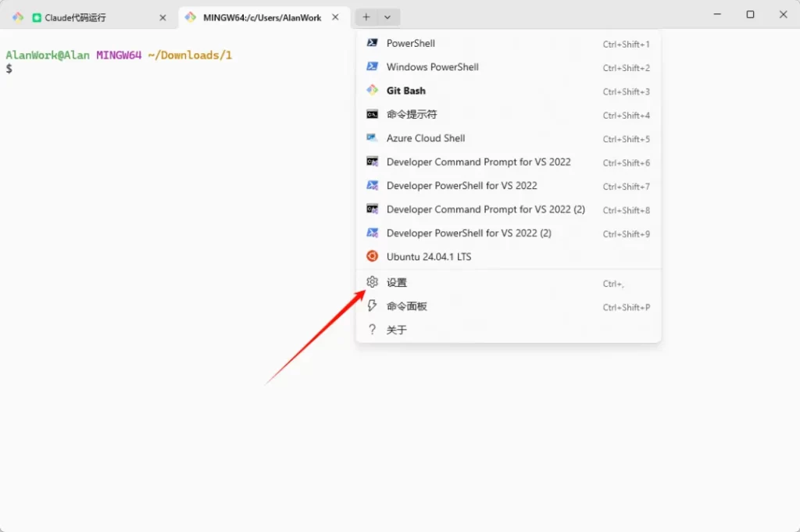Click the Ctrl+Shift+P shortcut label
The image size is (800, 532).
pos(626,308)
